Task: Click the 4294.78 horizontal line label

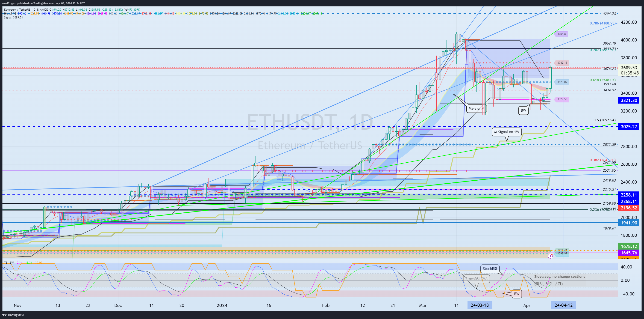Action: [609, 14]
